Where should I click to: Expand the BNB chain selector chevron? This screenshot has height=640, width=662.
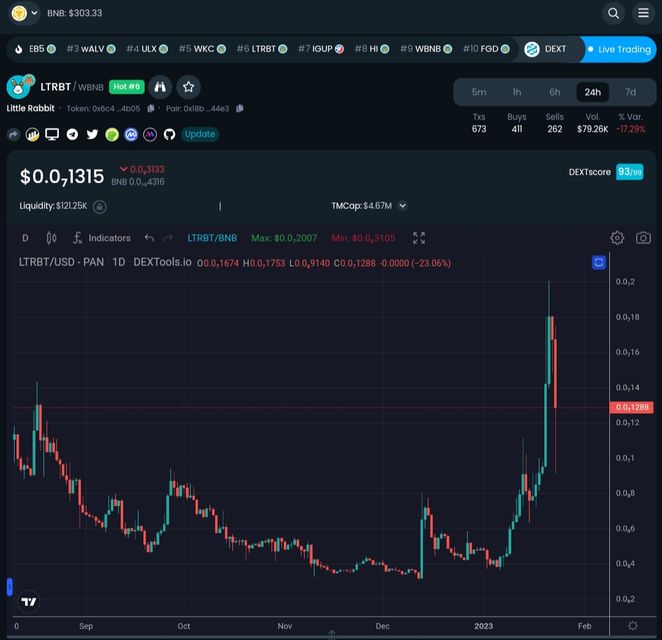point(35,13)
